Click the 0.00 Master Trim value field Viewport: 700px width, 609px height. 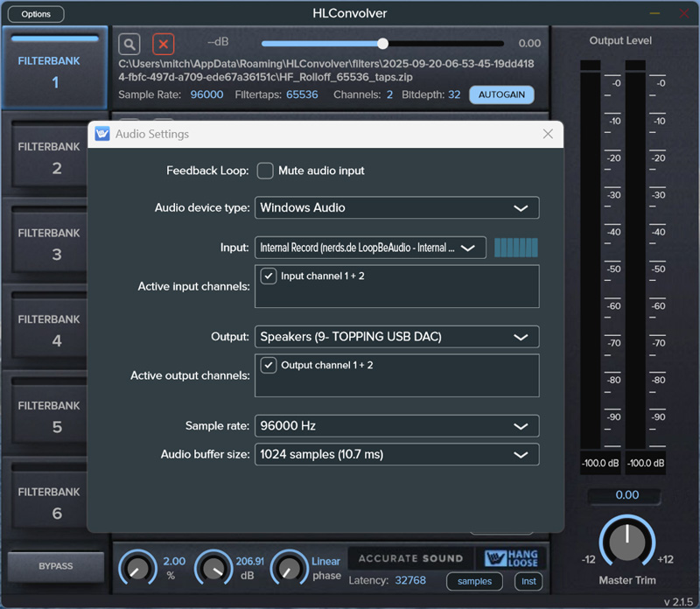click(626, 495)
